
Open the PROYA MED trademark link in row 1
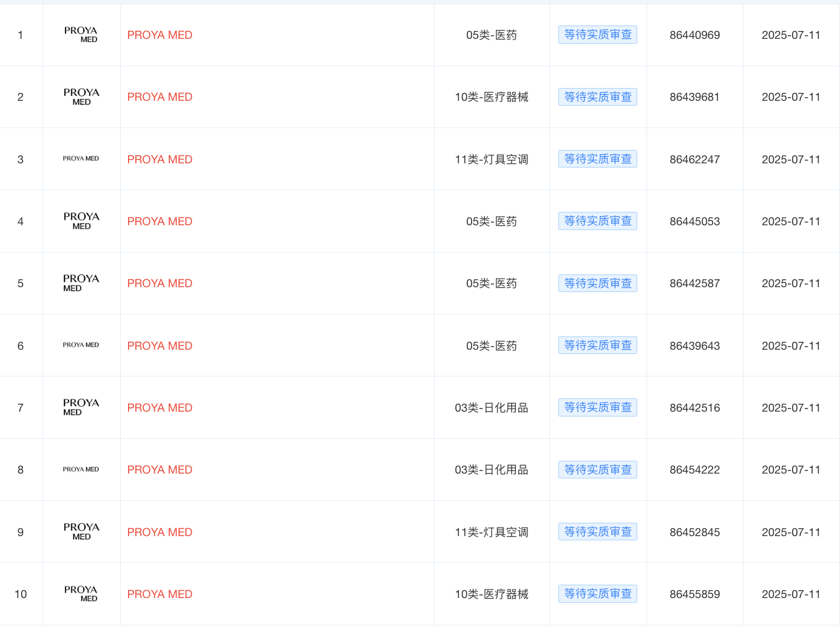point(160,35)
